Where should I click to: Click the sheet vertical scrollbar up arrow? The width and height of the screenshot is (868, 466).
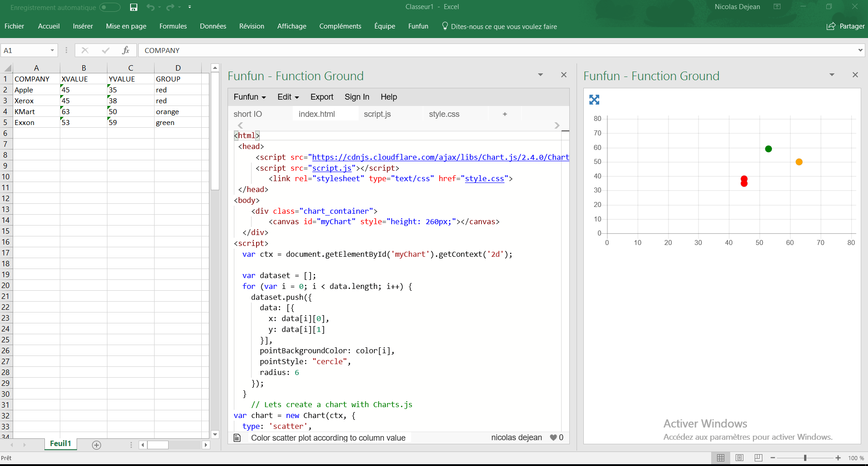pyautogui.click(x=215, y=68)
